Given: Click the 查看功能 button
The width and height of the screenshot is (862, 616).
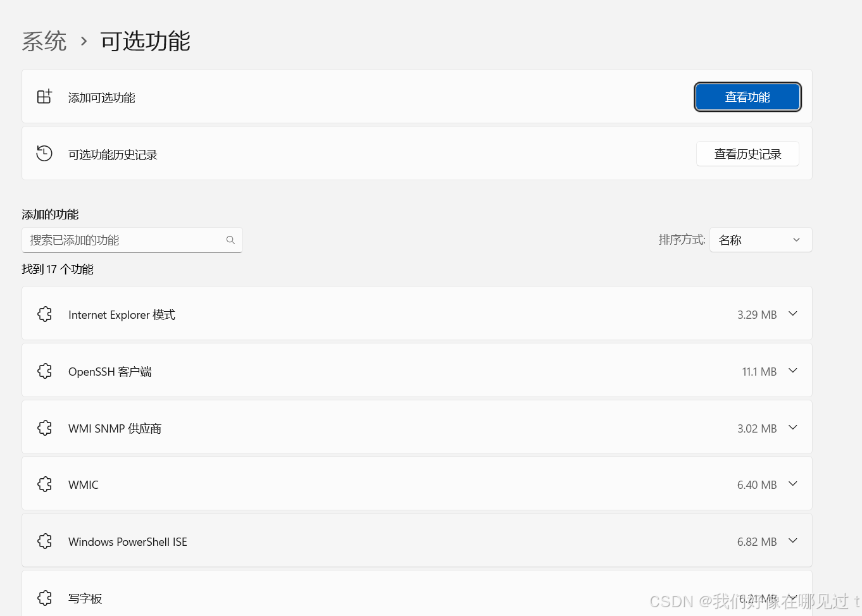Looking at the screenshot, I should pos(747,97).
